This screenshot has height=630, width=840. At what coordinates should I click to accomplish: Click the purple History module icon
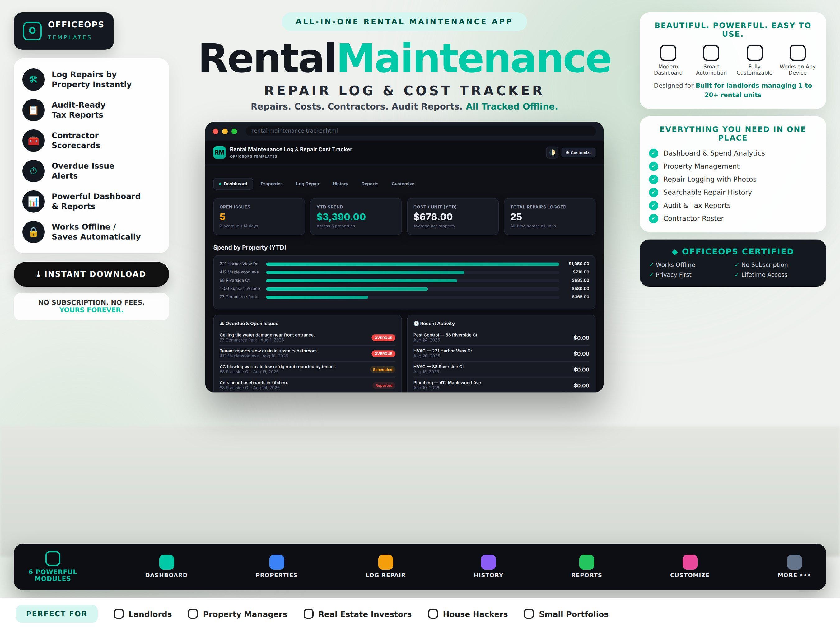488,562
